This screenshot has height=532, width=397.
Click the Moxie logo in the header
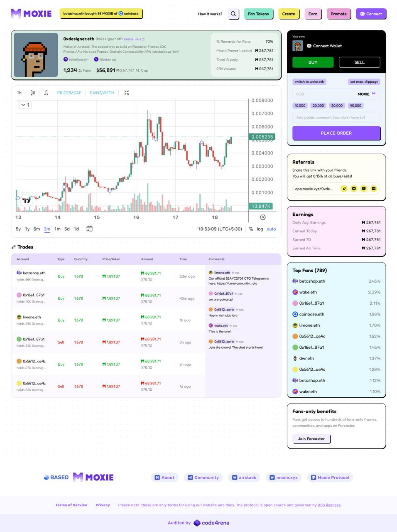click(x=31, y=14)
